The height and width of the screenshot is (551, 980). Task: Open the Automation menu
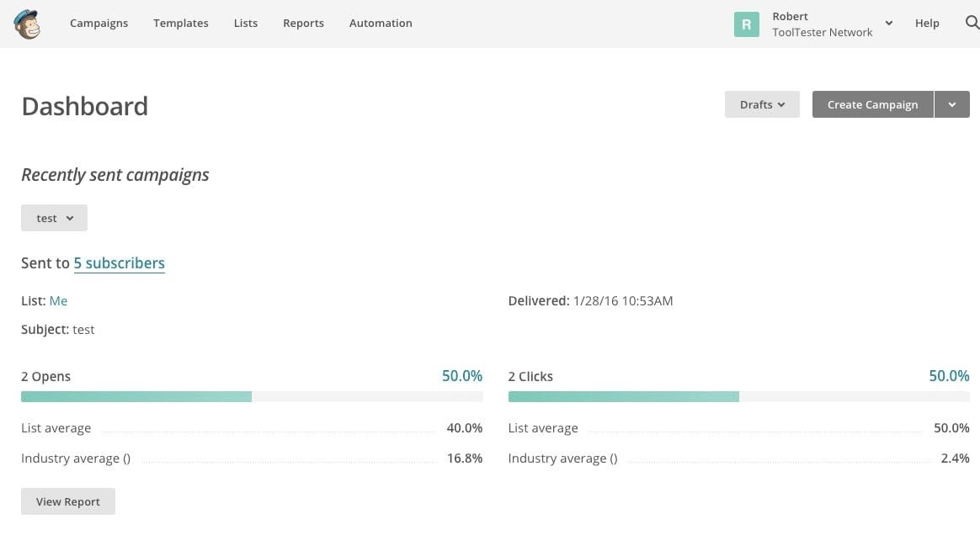click(381, 23)
